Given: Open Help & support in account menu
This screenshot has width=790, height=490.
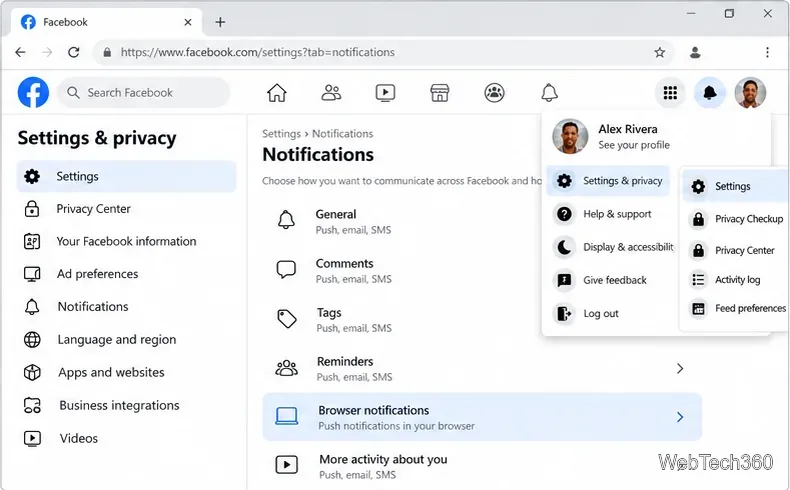Looking at the screenshot, I should pyautogui.click(x=608, y=214).
